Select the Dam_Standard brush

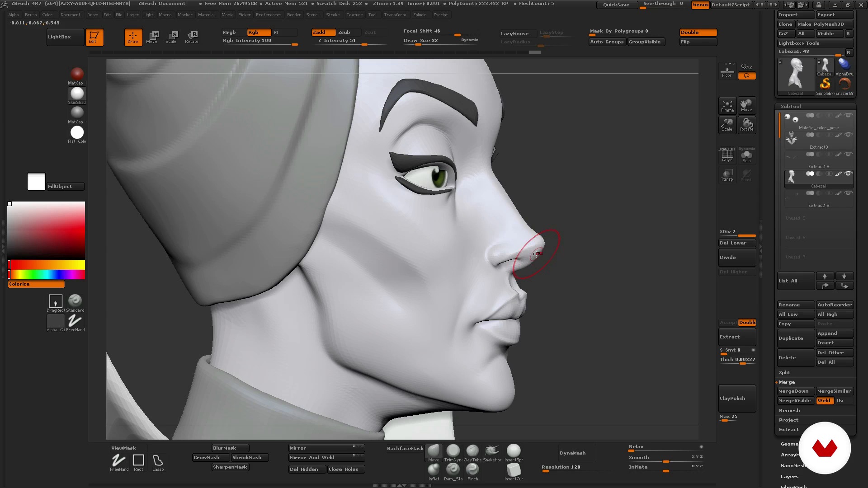tap(453, 472)
